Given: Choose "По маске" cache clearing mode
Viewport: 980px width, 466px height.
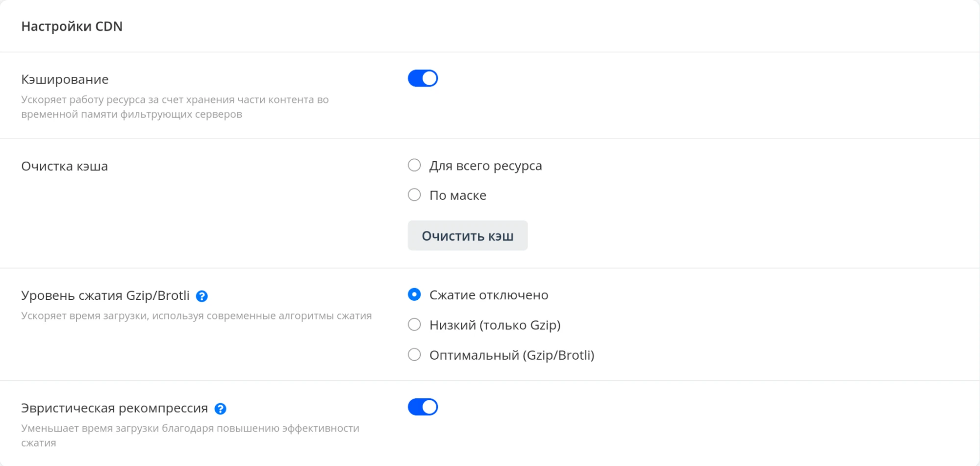Looking at the screenshot, I should [457, 195].
